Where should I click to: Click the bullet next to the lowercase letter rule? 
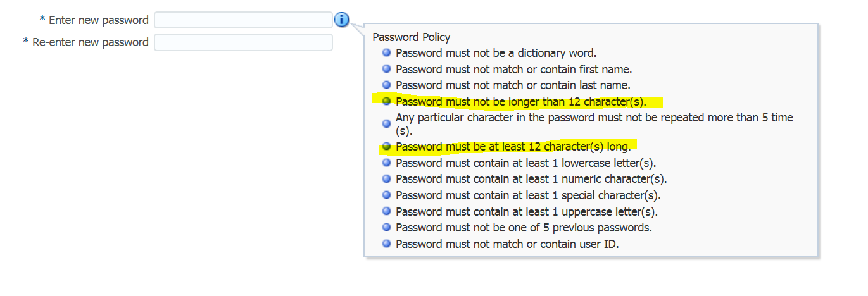tap(387, 163)
